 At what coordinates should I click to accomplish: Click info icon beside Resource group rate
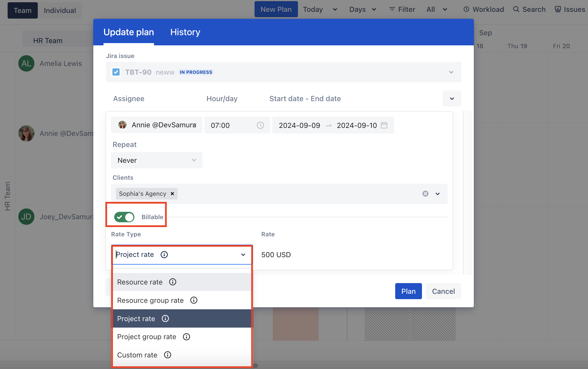tap(194, 300)
